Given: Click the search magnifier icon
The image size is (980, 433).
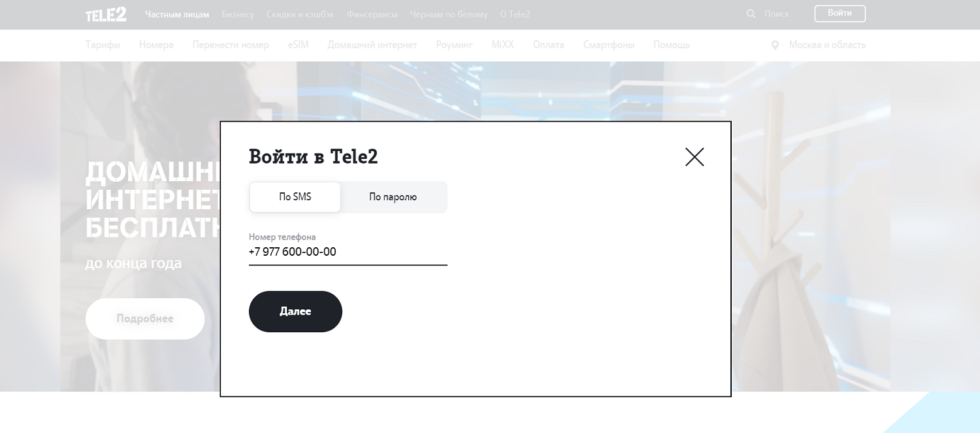Looking at the screenshot, I should click(751, 14).
